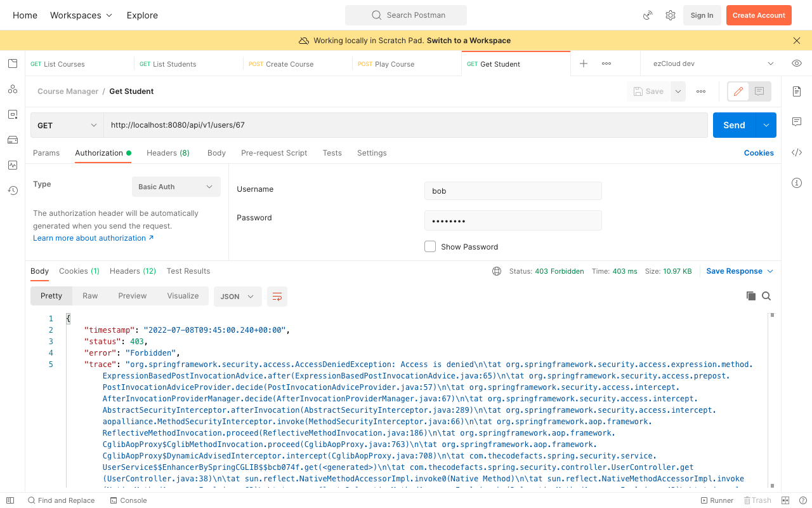812x508 pixels.
Task: Select the Preview response view
Action: pos(133,296)
